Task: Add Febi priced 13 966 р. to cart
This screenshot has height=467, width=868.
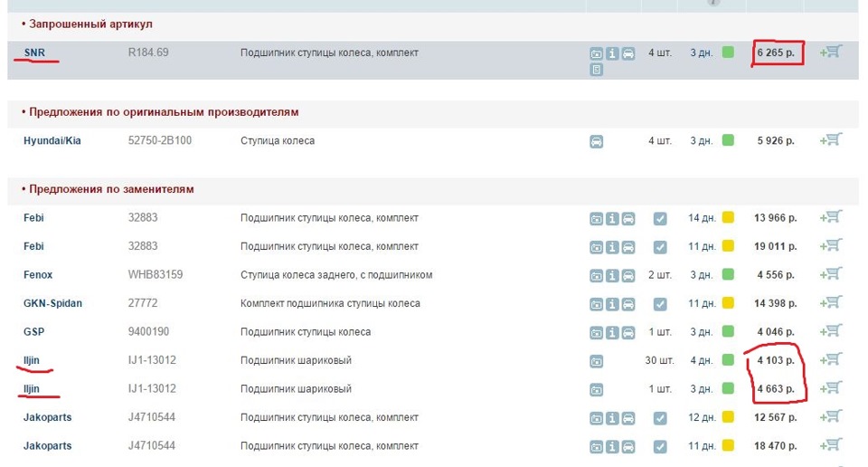Action: point(831,216)
